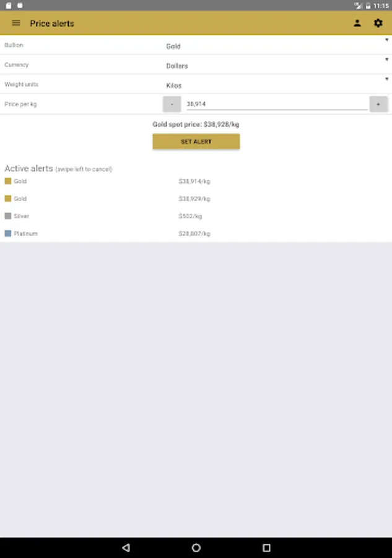Select the second Gold alert at $38,929/kg
The height and width of the screenshot is (558, 392).
[x=196, y=198]
